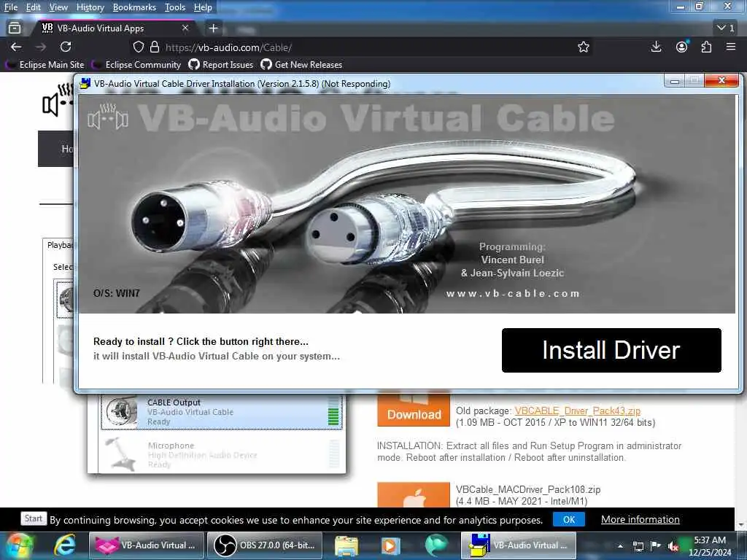Click the installer title bar floppy icon
The width and height of the screenshot is (747, 560).
tap(85, 83)
